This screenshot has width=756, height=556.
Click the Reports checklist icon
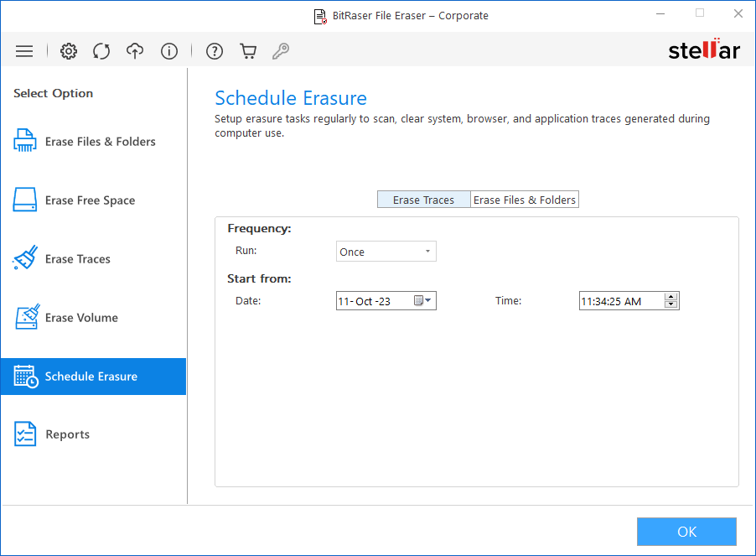click(x=25, y=434)
